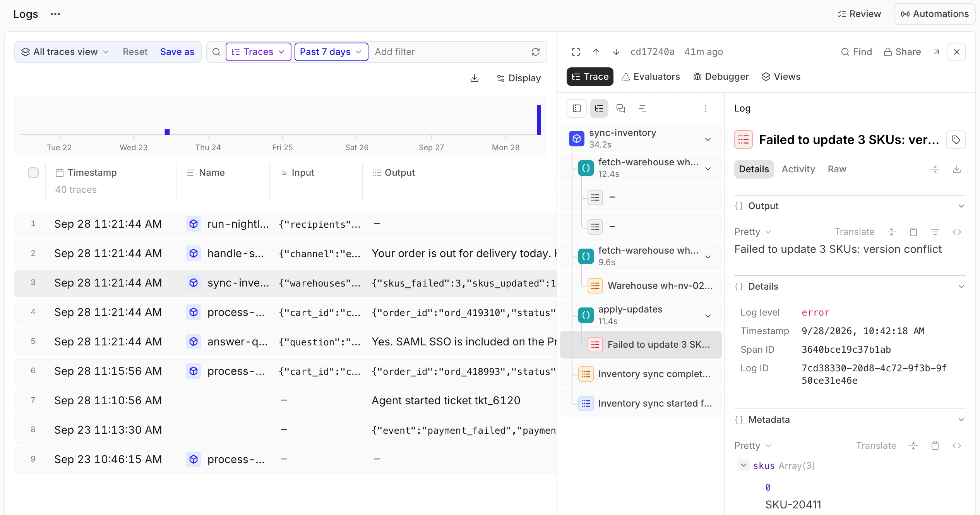Screen dimensions: 980x515
Task: Click the small Wed 23 histogram bar
Action: (167, 132)
